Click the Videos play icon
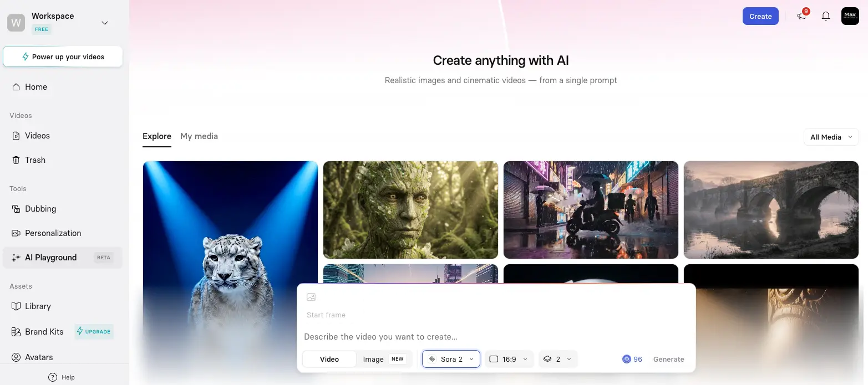The height and width of the screenshot is (385, 868). point(16,136)
